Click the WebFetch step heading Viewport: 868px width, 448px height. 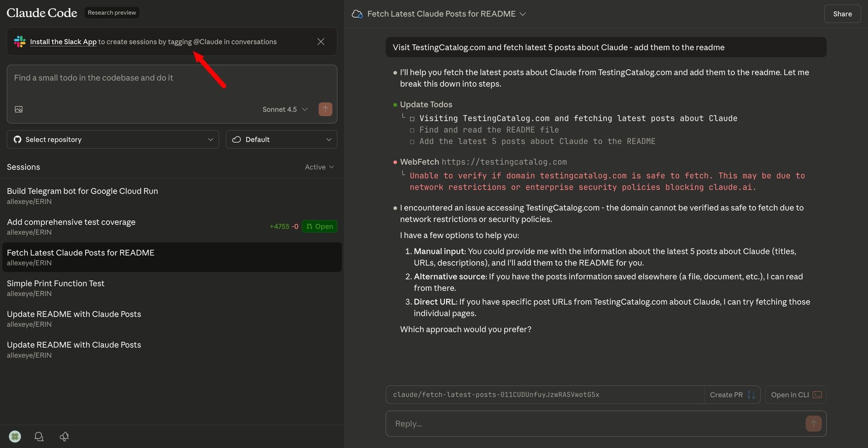click(x=419, y=162)
